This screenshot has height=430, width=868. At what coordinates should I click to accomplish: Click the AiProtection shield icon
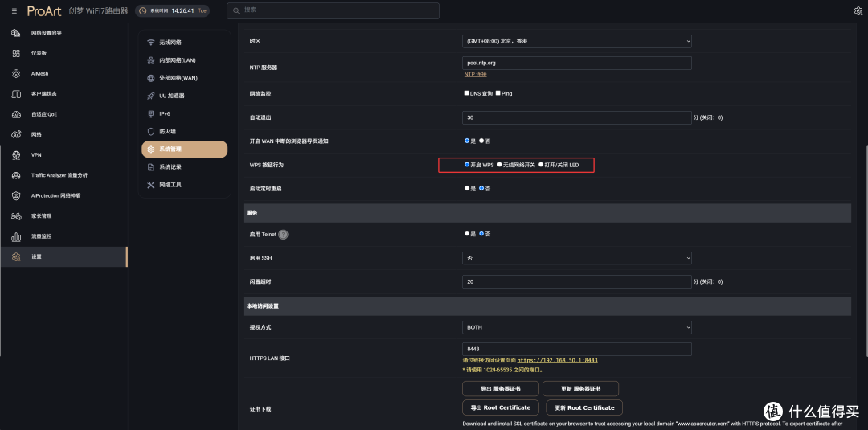click(x=16, y=195)
